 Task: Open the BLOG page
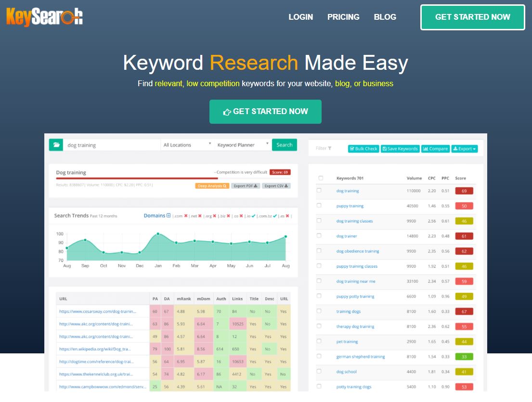tap(385, 17)
